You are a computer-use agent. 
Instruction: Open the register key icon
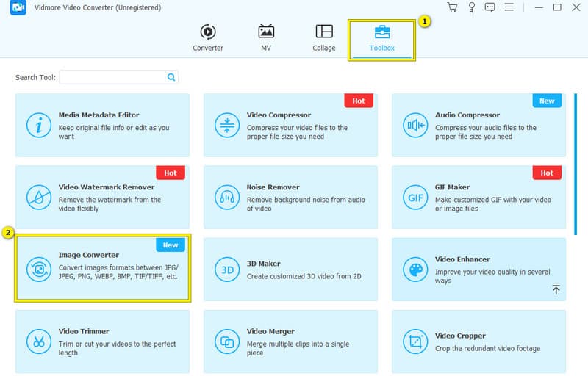[x=471, y=7]
